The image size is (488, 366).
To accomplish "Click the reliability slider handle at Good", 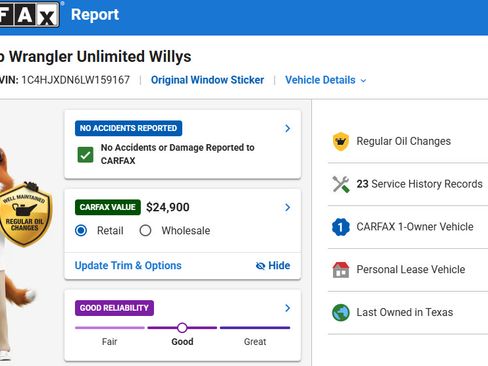I will click(x=182, y=328).
